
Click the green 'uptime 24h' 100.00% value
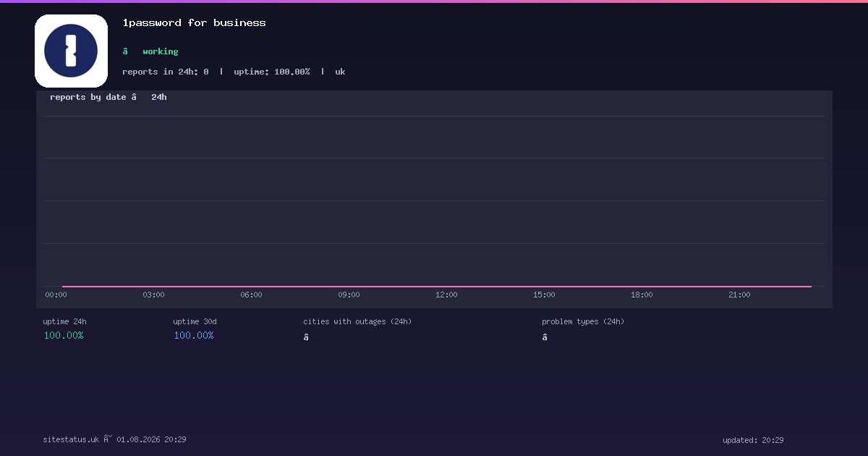(x=64, y=335)
